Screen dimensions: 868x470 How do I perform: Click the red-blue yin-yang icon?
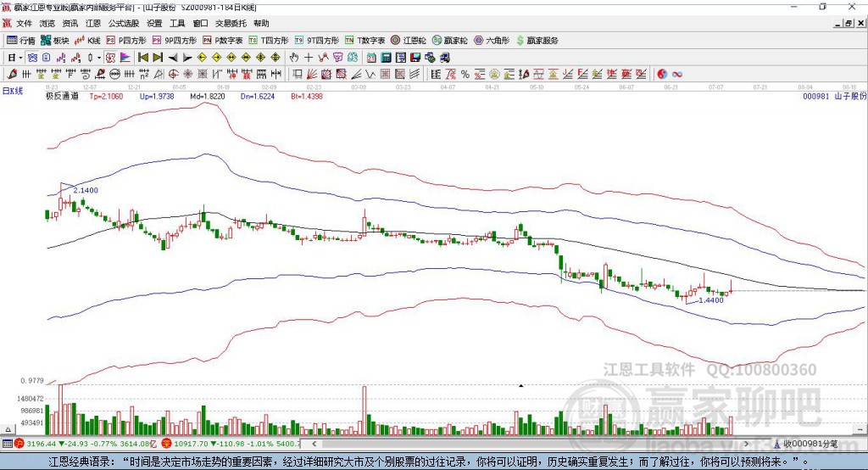662,75
